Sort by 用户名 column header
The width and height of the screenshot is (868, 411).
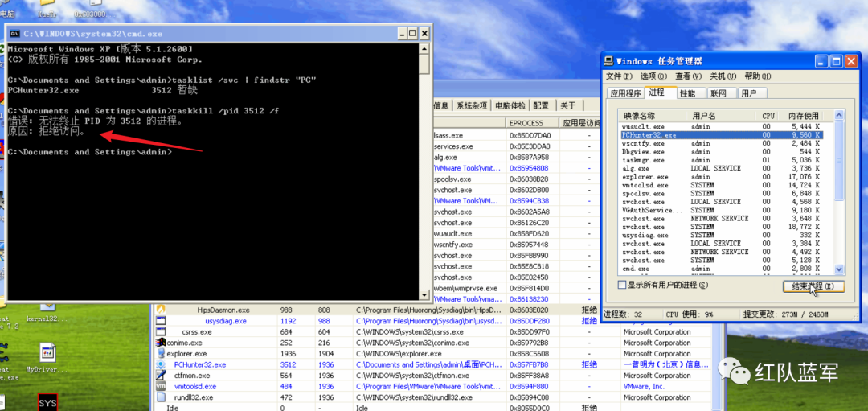(x=722, y=116)
